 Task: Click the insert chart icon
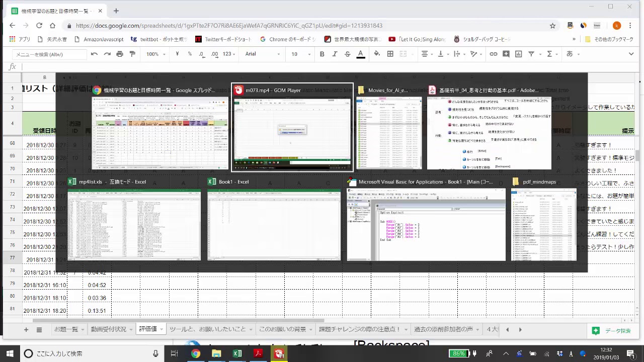click(x=518, y=54)
